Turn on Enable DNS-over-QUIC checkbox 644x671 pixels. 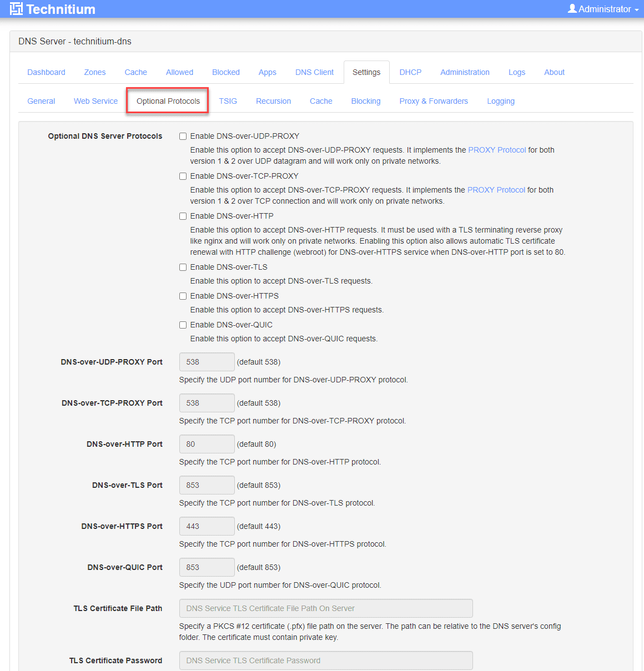(183, 325)
